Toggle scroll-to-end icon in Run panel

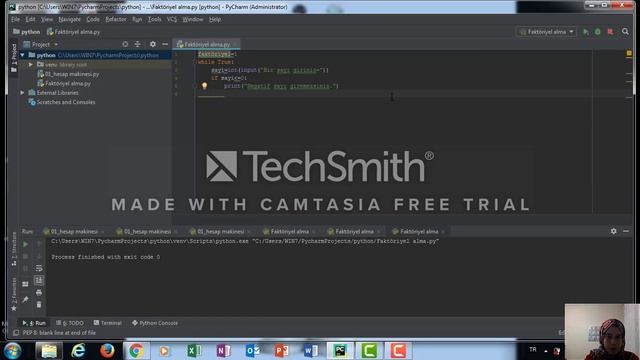[39, 280]
